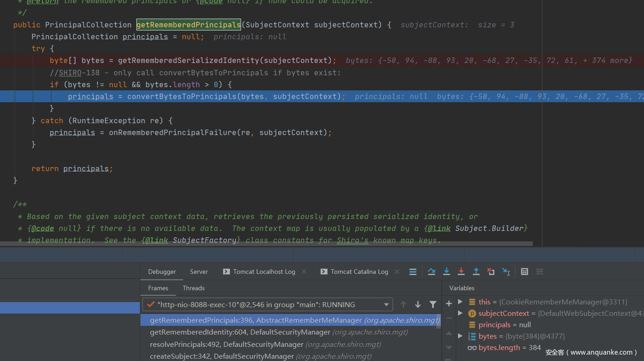Image resolution: width=644 pixels, height=361 pixels.
Task: Expand the 'this' variable node
Action: (x=460, y=302)
